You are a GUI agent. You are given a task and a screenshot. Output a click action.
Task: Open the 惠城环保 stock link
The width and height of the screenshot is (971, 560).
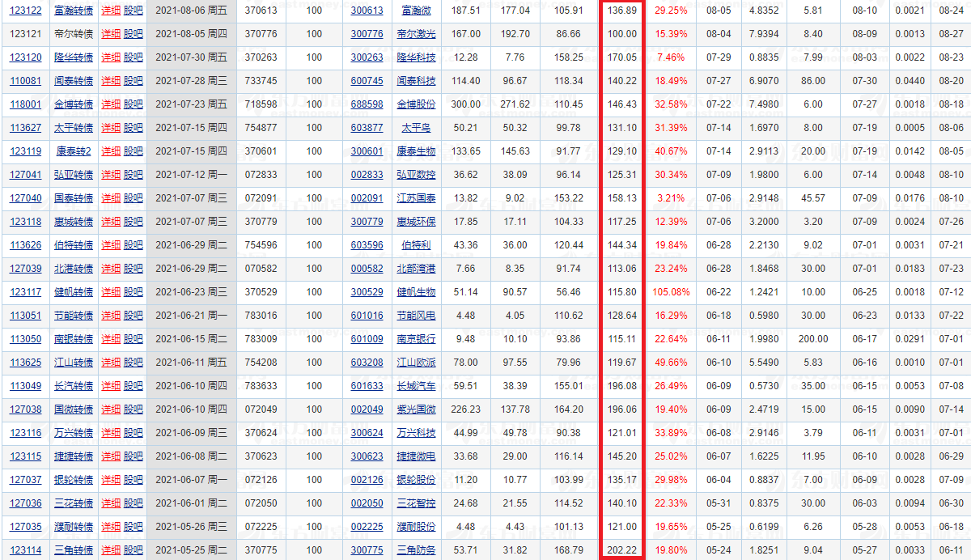[417, 222]
